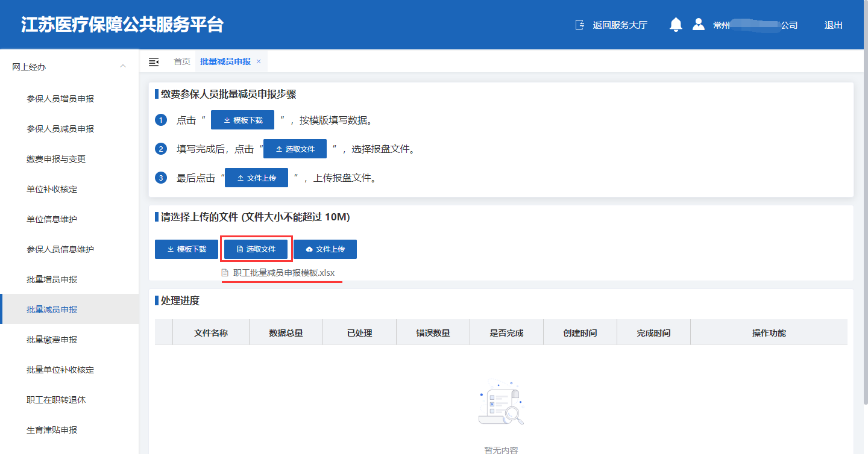The image size is (868, 454).
Task: Click the selected file 职工批量减员申报模板.xlsx
Action: 283,273
